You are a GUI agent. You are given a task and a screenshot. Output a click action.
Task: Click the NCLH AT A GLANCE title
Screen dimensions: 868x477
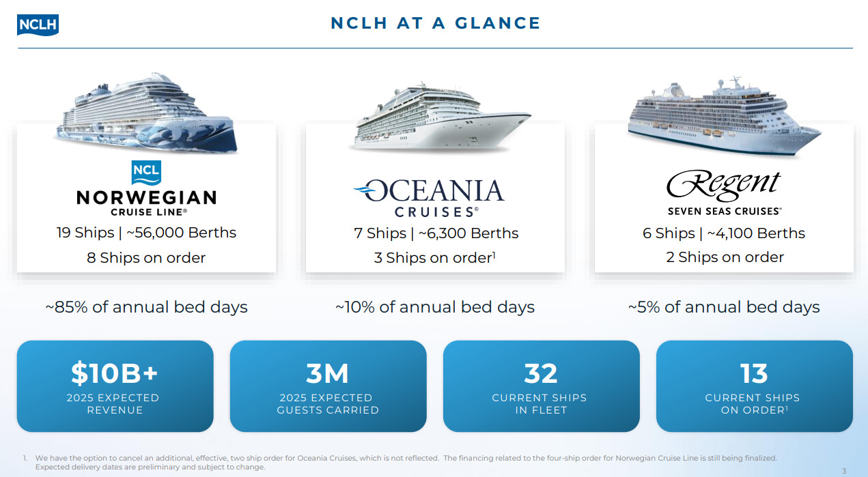(436, 23)
